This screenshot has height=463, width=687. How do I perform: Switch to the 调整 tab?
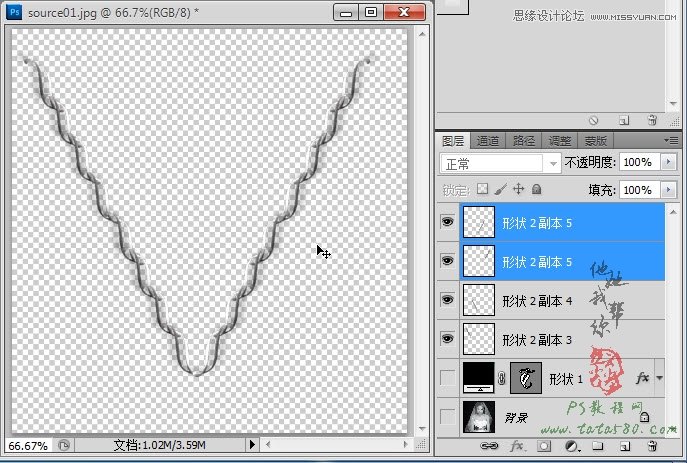pyautogui.click(x=560, y=141)
